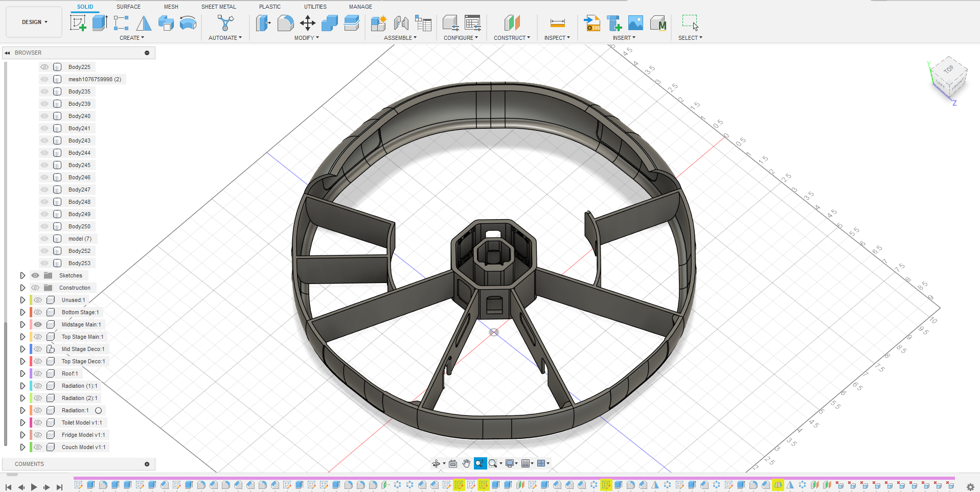Select the Create Sketch tool
The width and height of the screenshot is (980, 492).
pos(78,23)
